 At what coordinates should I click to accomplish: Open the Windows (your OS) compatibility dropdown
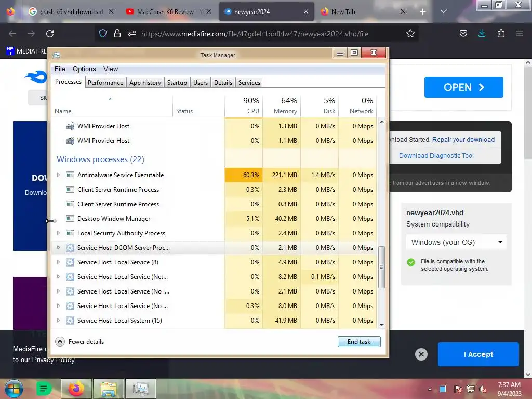456,242
